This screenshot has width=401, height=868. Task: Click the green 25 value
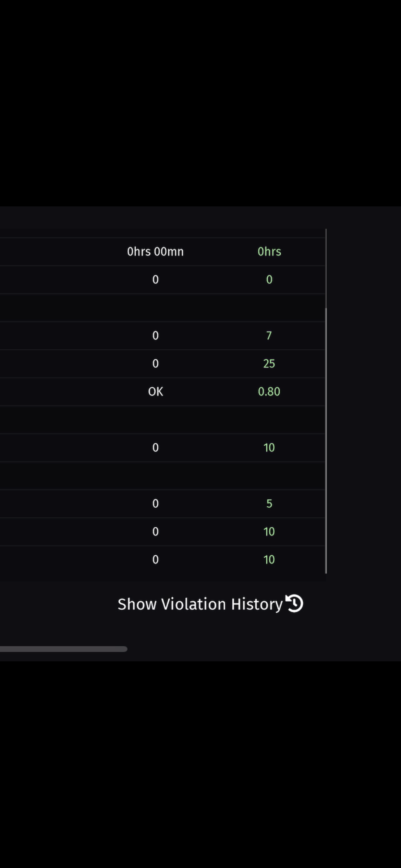[269, 363]
